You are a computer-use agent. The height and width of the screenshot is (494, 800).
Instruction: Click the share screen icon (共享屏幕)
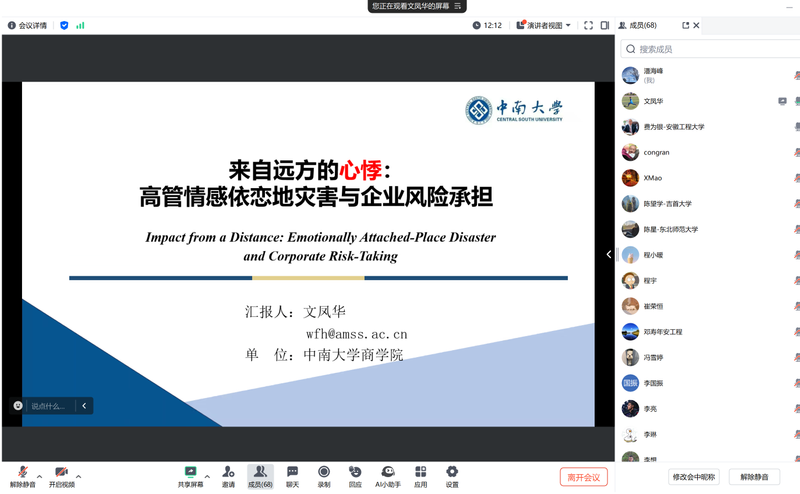pos(190,474)
